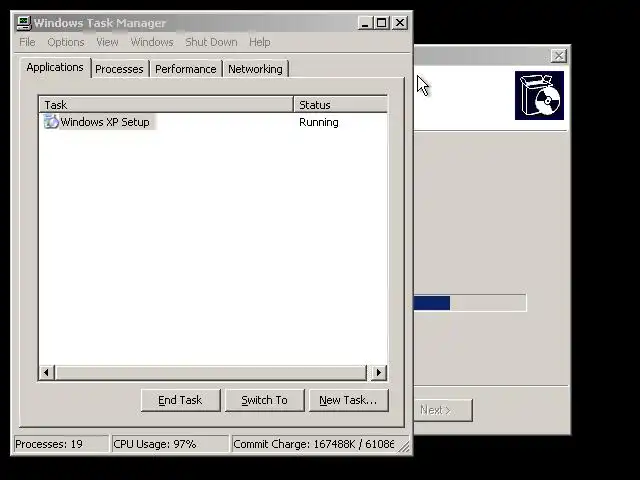
Task: Click the Processes: 19 status bar entry
Action: (61, 444)
